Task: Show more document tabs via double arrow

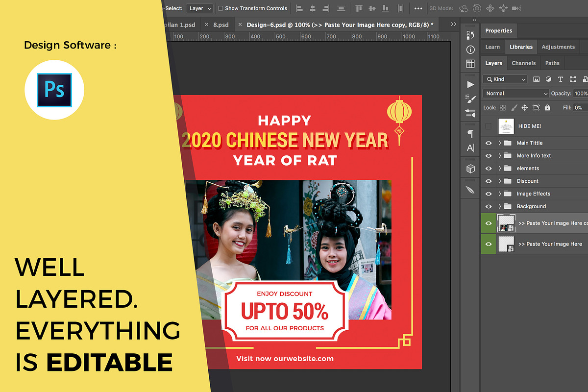Action: (453, 24)
